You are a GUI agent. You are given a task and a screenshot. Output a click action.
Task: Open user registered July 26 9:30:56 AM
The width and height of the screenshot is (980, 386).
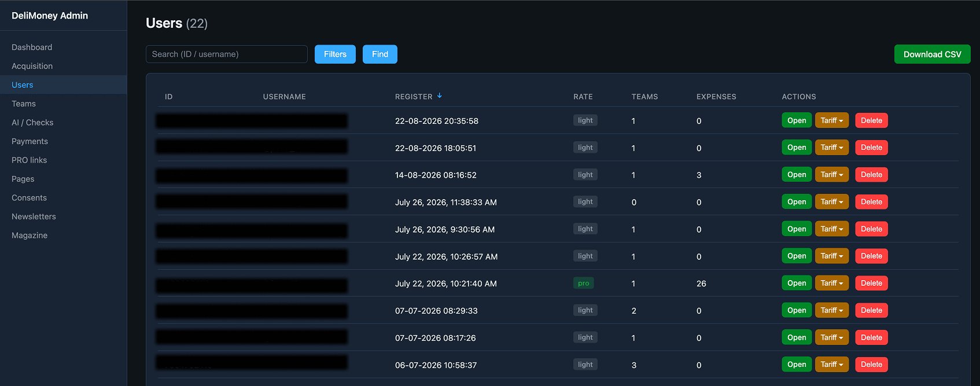(797, 229)
